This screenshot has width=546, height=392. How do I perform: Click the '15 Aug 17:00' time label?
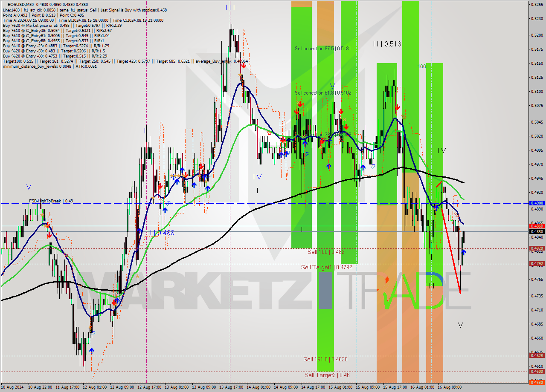click(x=395, y=387)
